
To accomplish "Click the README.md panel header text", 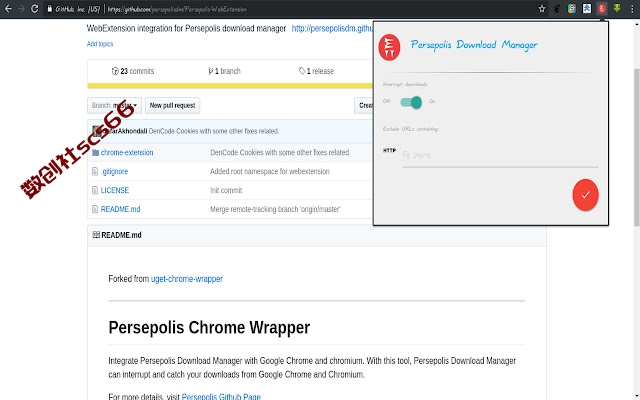I will (x=121, y=235).
